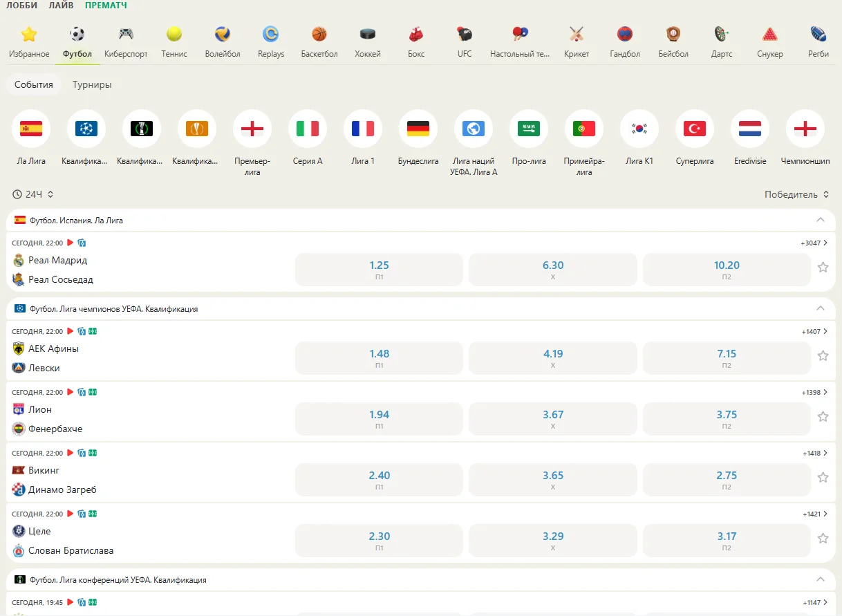Select the Бокс gloves icon

click(x=416, y=34)
